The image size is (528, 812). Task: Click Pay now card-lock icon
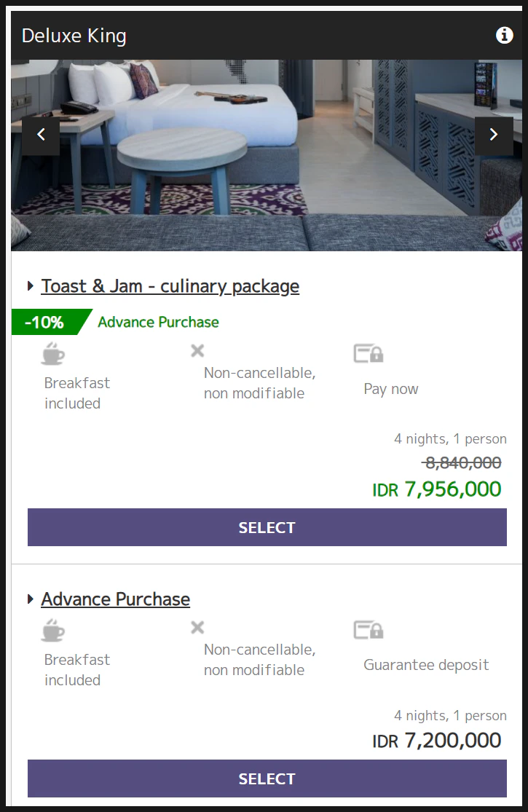click(369, 354)
